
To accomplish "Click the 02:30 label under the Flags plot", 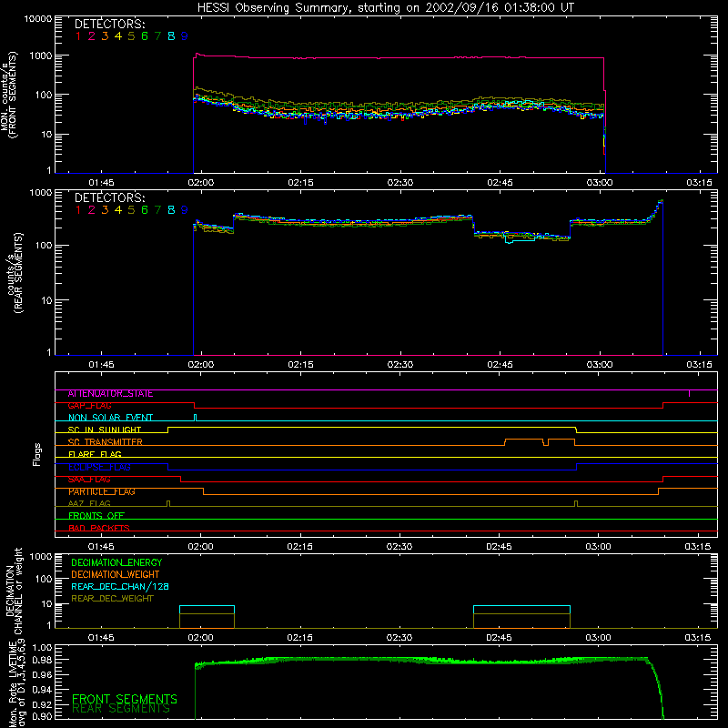I will coord(399,547).
